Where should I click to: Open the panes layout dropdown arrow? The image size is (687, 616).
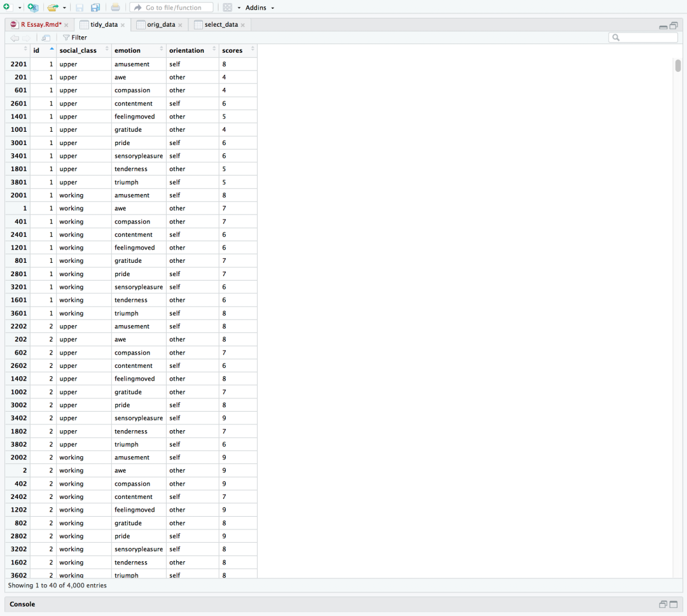239,8
